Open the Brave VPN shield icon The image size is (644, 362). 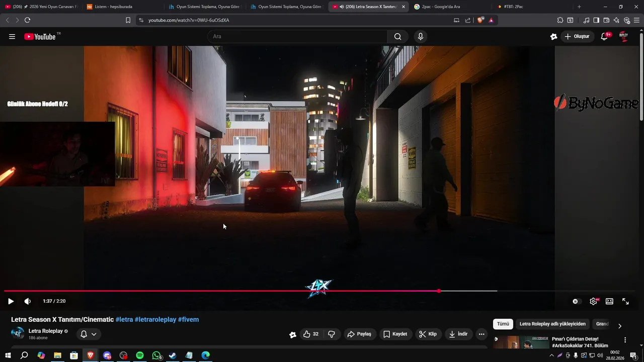pos(626,20)
